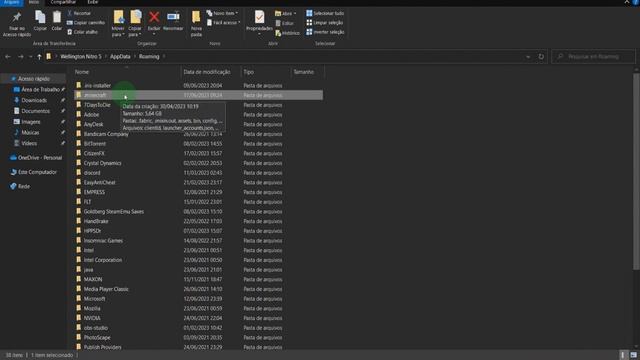Select the obs-studio folder

pyautogui.click(x=96, y=328)
